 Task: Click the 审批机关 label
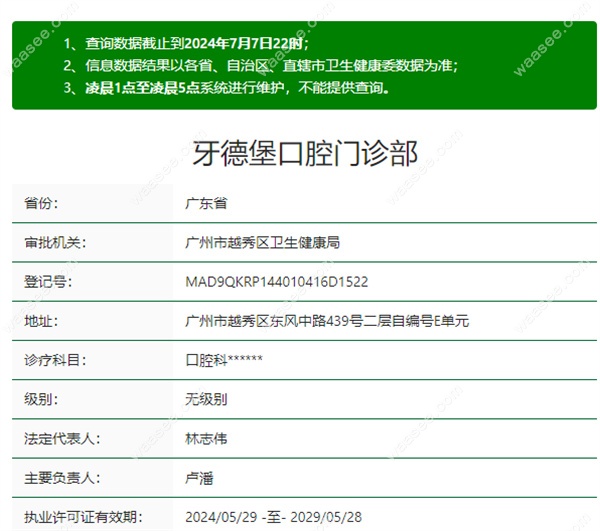click(55, 243)
